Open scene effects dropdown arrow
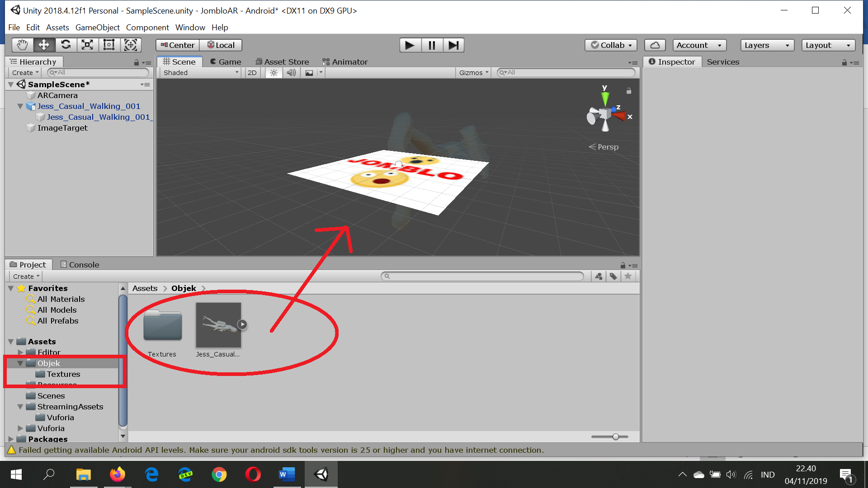The height and width of the screenshot is (488, 868). pyautogui.click(x=321, y=73)
